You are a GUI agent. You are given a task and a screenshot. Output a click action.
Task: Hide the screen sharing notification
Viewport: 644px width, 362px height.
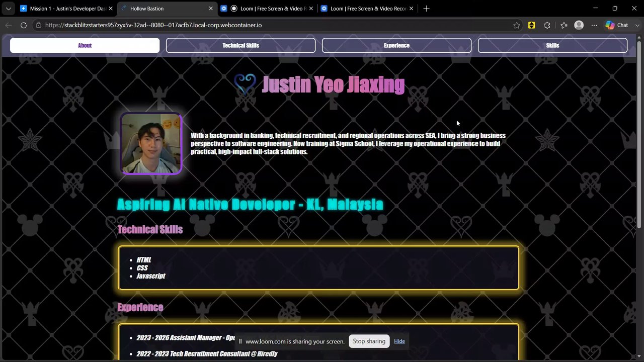[399, 341]
